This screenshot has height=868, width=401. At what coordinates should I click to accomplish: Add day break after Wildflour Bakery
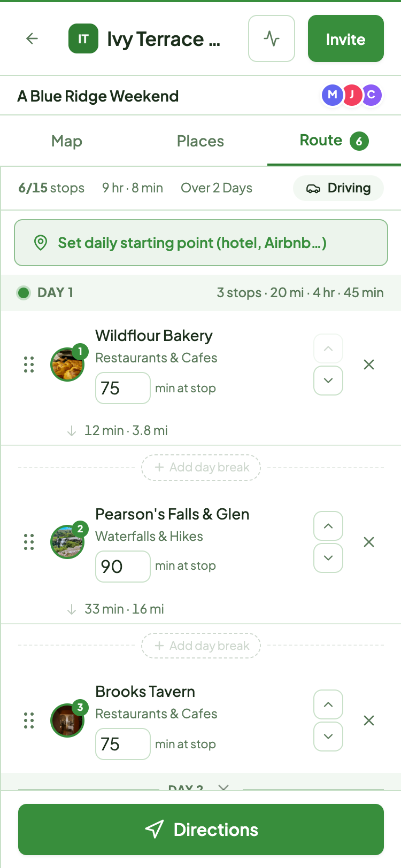tap(201, 468)
